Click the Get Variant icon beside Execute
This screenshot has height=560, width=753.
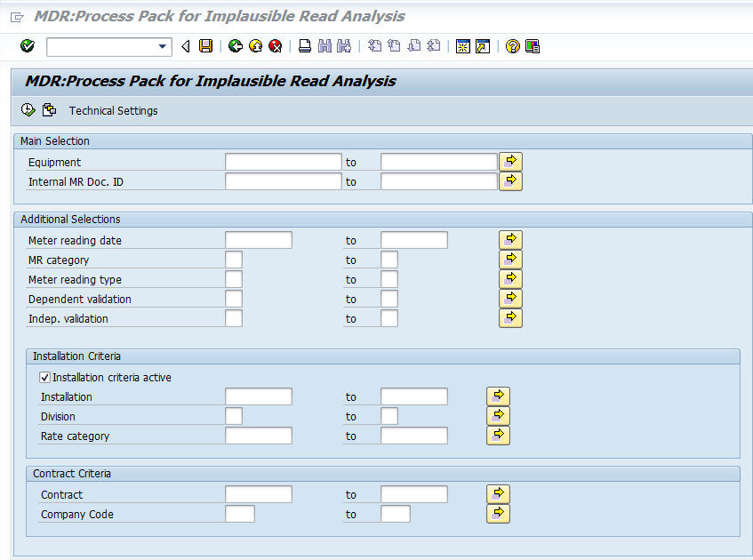tap(49, 110)
